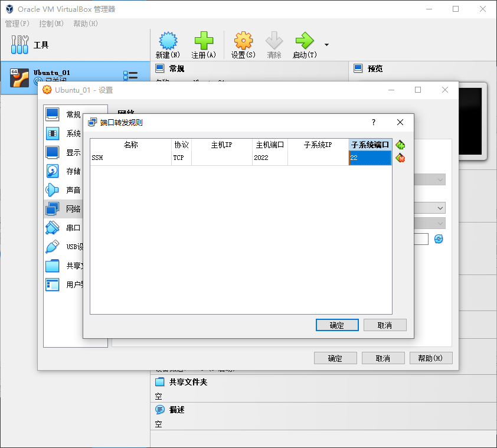Click the 主机IP column header

coord(222,145)
